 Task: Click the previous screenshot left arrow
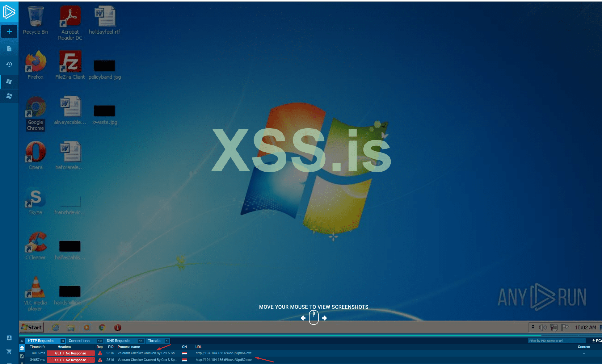pyautogui.click(x=303, y=318)
